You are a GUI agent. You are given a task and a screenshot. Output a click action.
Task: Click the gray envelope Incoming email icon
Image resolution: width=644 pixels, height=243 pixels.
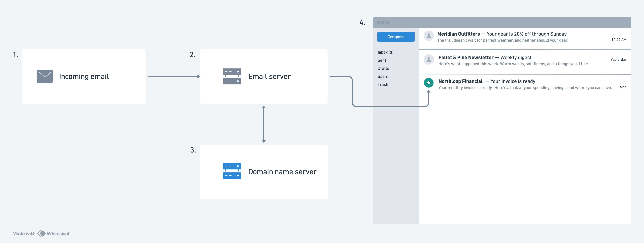45,76
